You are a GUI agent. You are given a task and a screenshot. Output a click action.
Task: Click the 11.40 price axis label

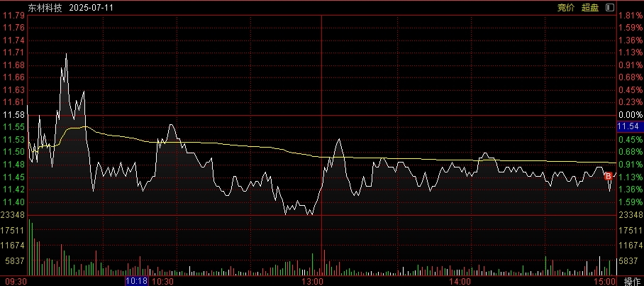13,202
